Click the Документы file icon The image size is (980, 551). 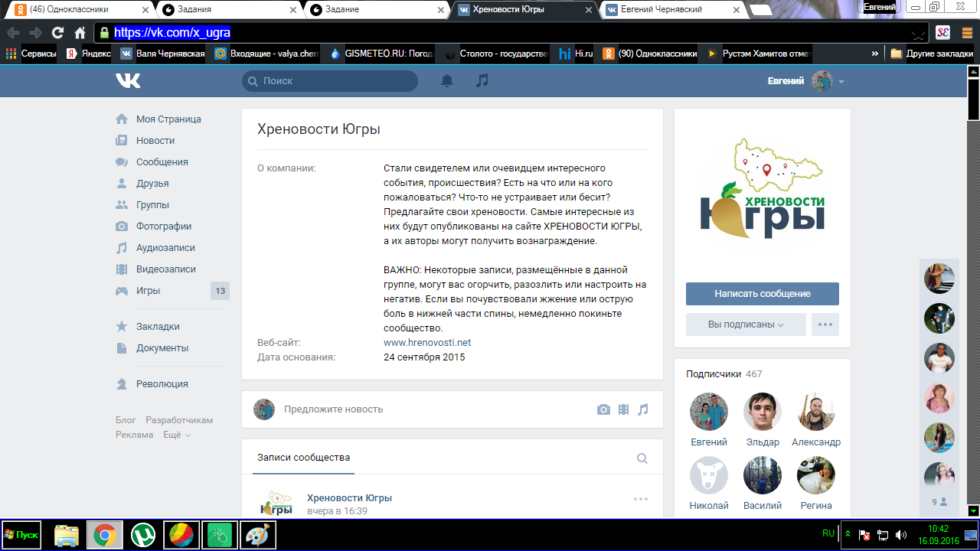click(x=122, y=348)
